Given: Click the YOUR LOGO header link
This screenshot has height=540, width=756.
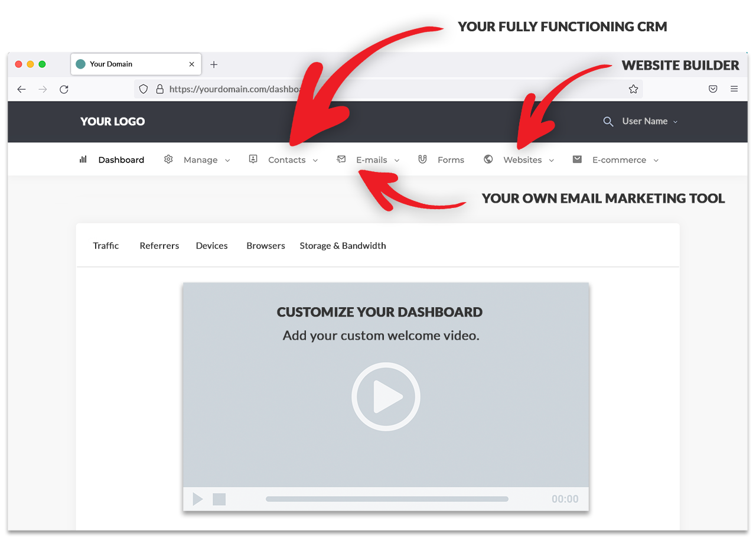Looking at the screenshot, I should [x=112, y=122].
